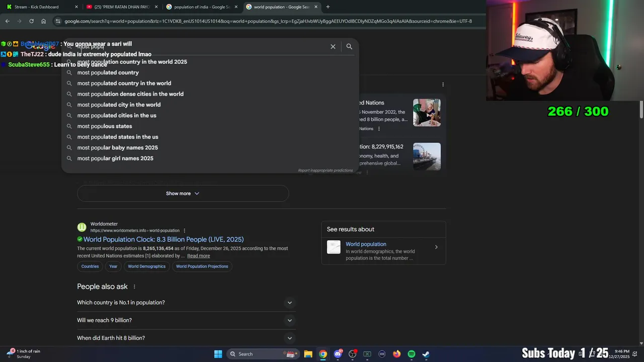Click the Year chip
The height and width of the screenshot is (362, 644).
(x=113, y=266)
